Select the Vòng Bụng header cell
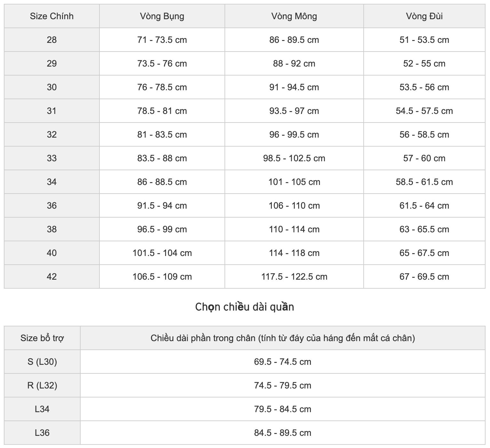 click(162, 16)
